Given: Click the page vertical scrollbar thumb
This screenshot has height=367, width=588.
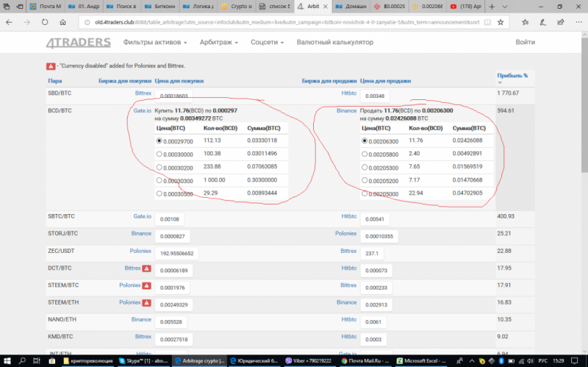Looking at the screenshot, I should click(584, 105).
